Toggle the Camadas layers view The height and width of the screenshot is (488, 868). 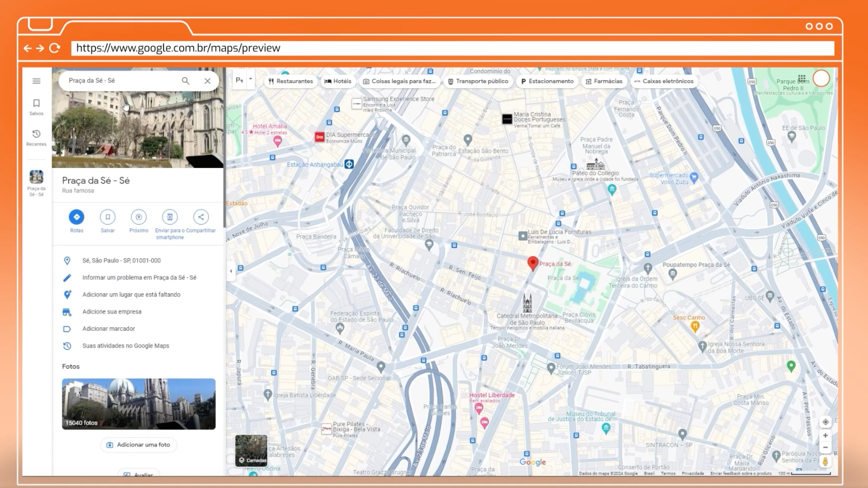click(x=251, y=450)
